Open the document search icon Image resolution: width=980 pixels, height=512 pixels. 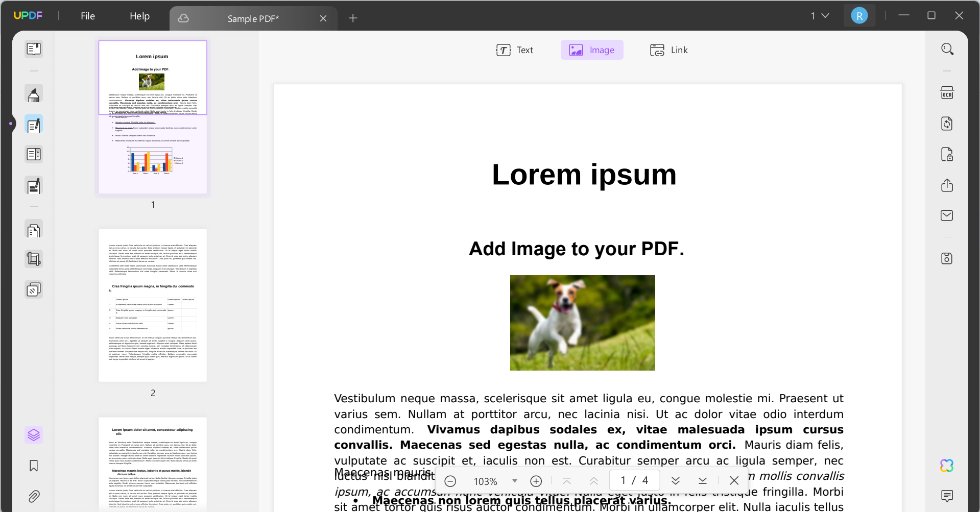947,48
